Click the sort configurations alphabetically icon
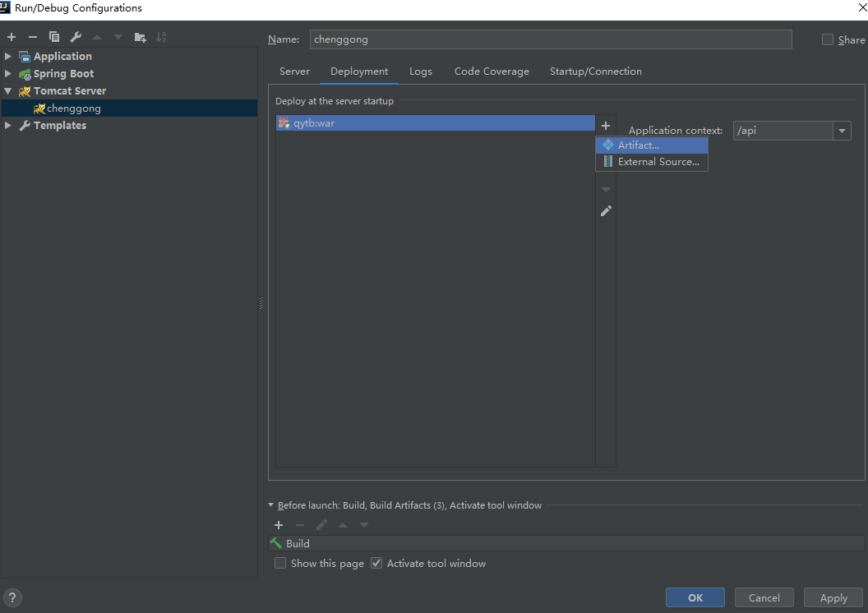Screen dimensions: 868x613 point(162,36)
